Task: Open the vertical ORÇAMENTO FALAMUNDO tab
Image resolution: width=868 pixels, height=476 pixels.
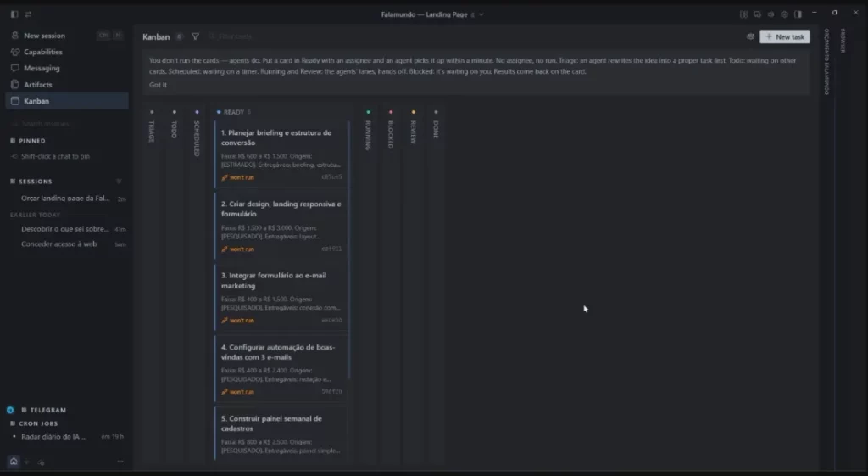Action: tap(826, 61)
